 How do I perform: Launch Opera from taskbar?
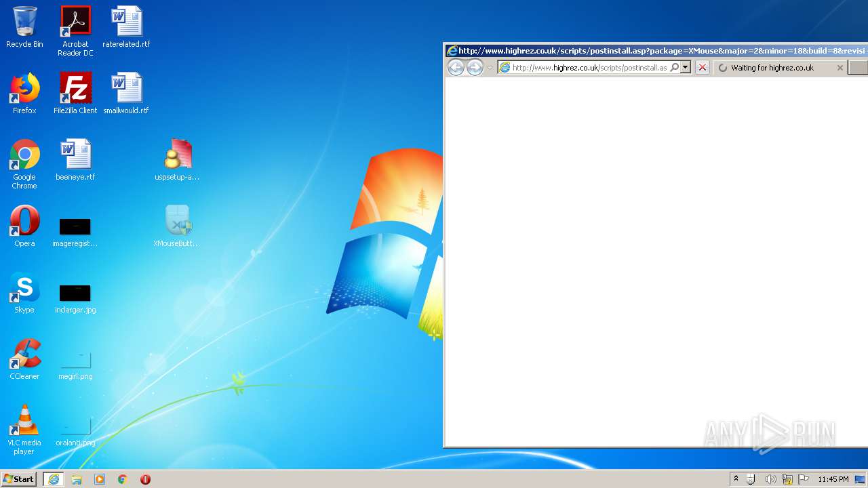pos(145,479)
